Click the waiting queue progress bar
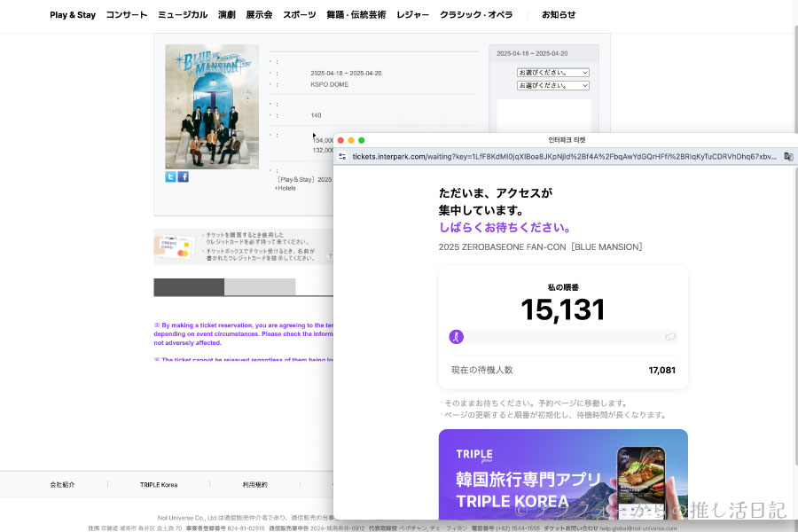Image resolution: width=798 pixels, height=532 pixels. click(563, 337)
